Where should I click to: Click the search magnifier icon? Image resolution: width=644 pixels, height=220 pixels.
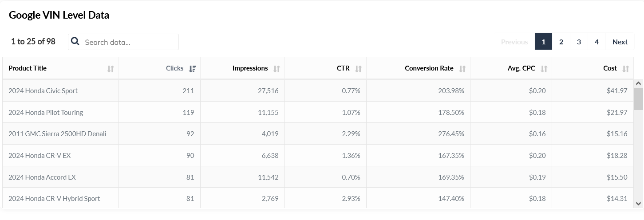75,42
